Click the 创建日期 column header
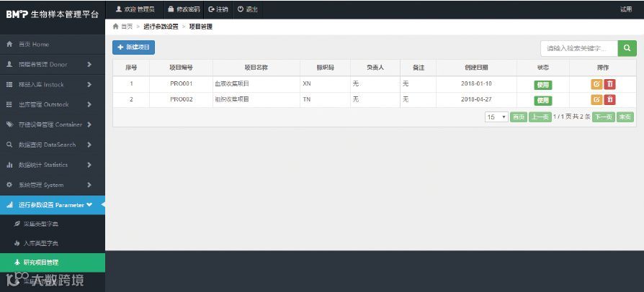Viewport: 644px width, 292px height. click(476, 68)
